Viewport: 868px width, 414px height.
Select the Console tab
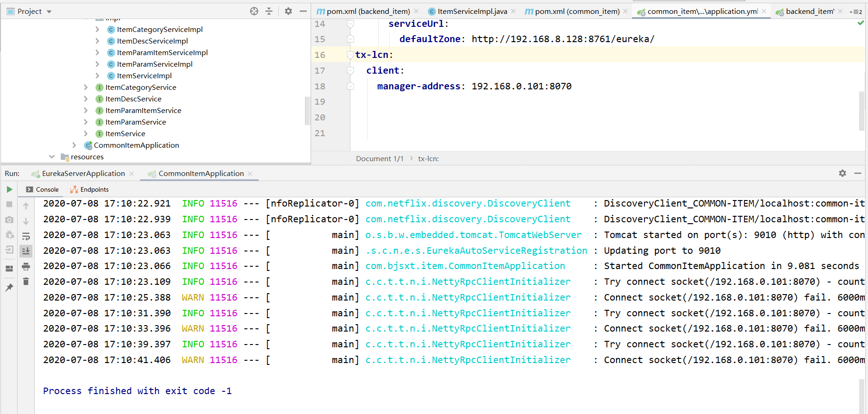click(x=42, y=189)
